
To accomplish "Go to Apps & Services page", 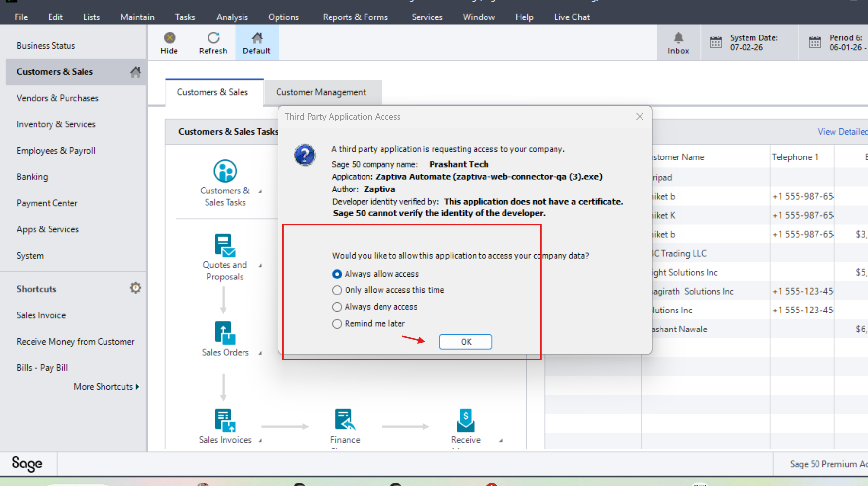I will (48, 229).
